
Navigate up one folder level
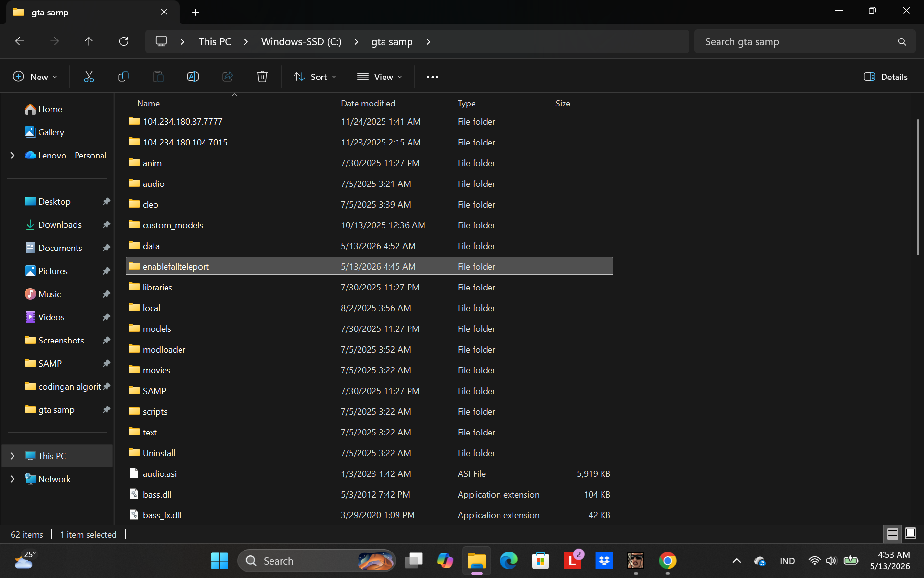pyautogui.click(x=89, y=41)
